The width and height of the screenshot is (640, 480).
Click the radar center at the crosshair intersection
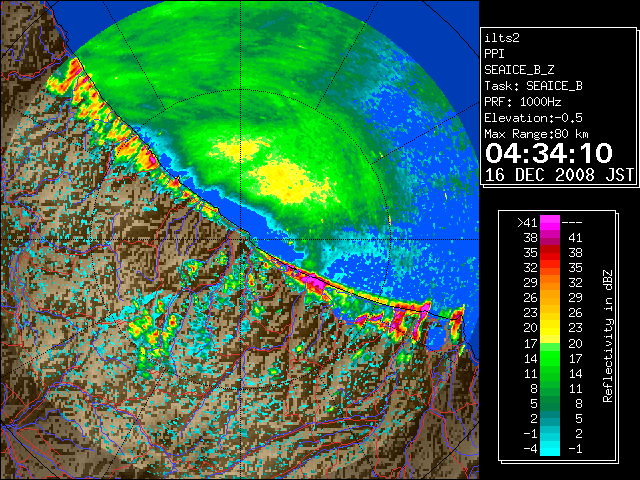click(x=241, y=239)
